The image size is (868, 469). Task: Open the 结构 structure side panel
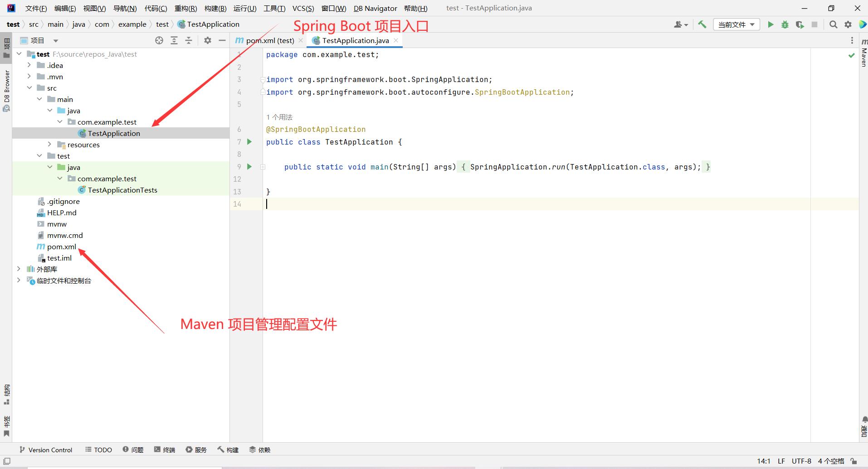click(6, 394)
